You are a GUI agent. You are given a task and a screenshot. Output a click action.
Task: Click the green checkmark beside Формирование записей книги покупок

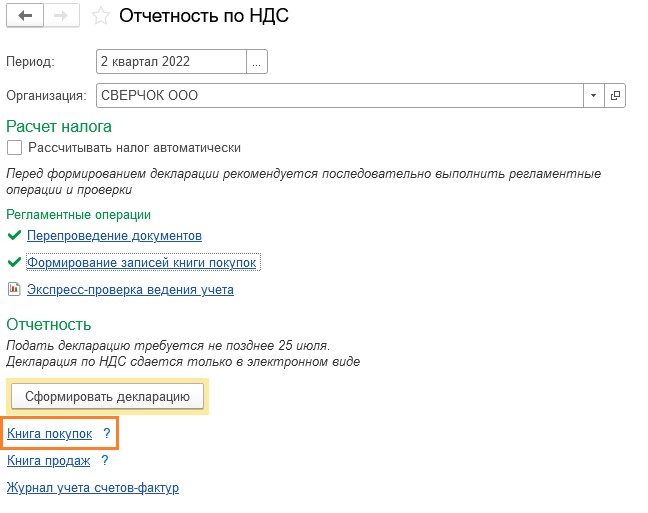click(14, 262)
